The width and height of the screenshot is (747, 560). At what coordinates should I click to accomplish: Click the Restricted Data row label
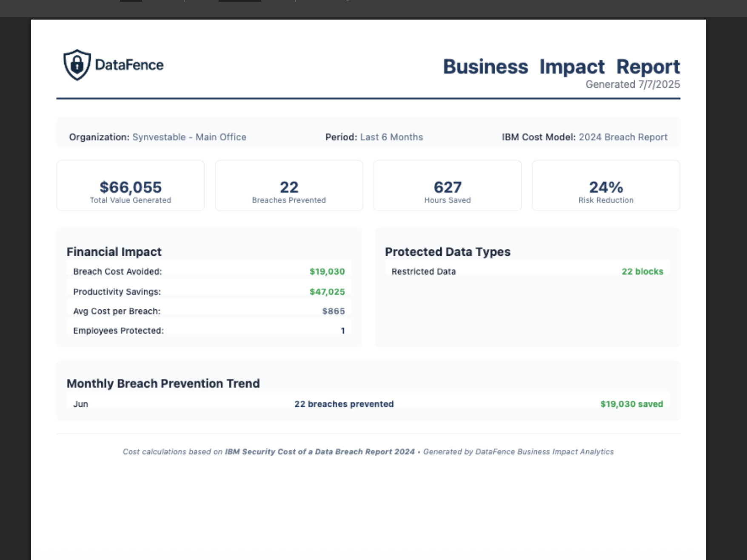[x=424, y=271]
